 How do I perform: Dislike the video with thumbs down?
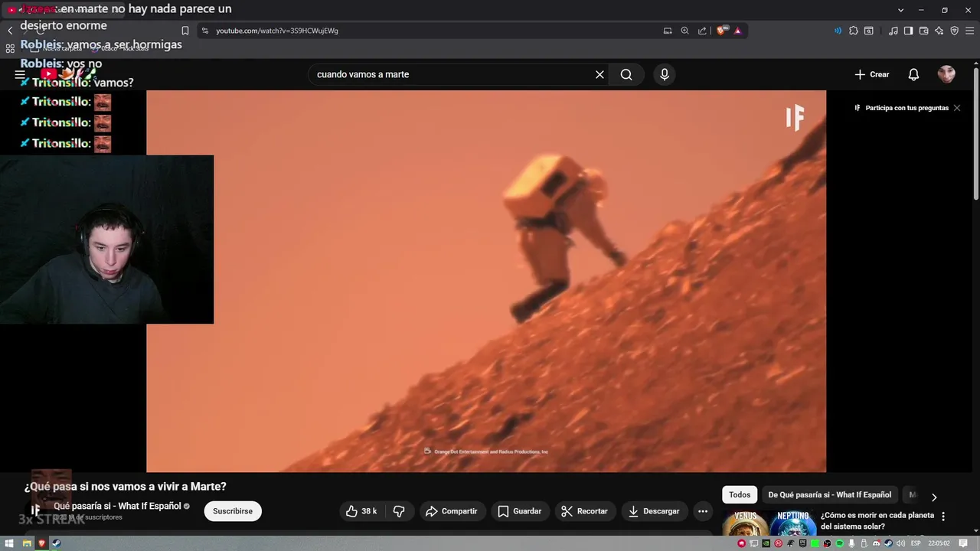pos(399,511)
